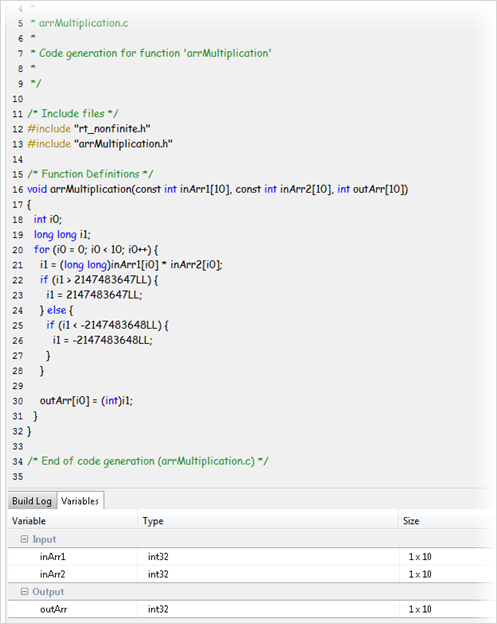This screenshot has height=624, width=497.
Task: Click the Size column header
Action: [446, 521]
